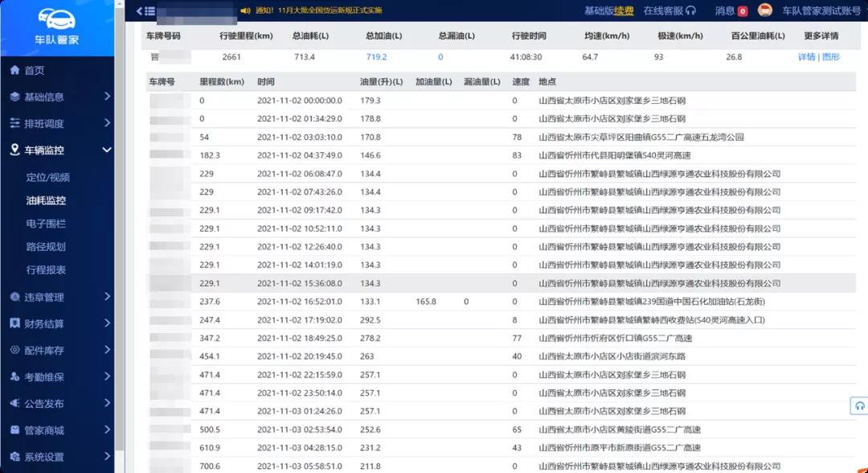The height and width of the screenshot is (473, 868).
Task: Expand the 管家商城 menu chevron
Action: click(107, 430)
